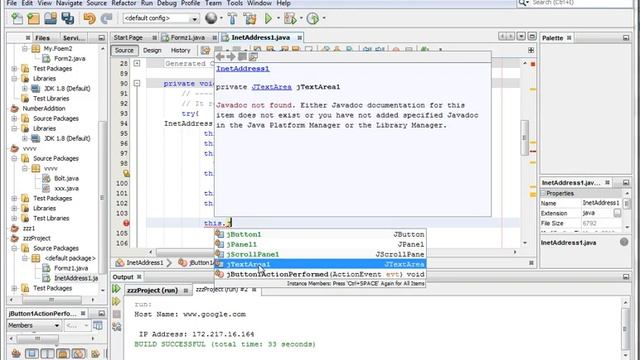Minimize the Palette panel

click(x=626, y=38)
